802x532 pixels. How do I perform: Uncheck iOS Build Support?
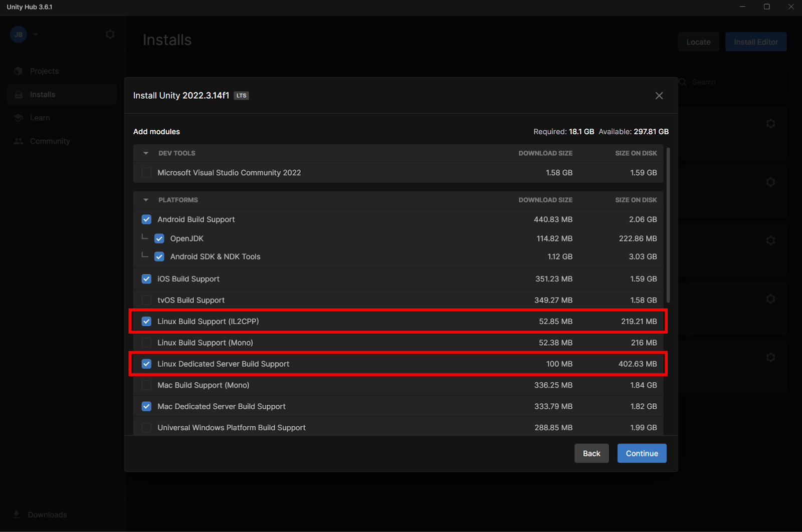[x=146, y=279]
